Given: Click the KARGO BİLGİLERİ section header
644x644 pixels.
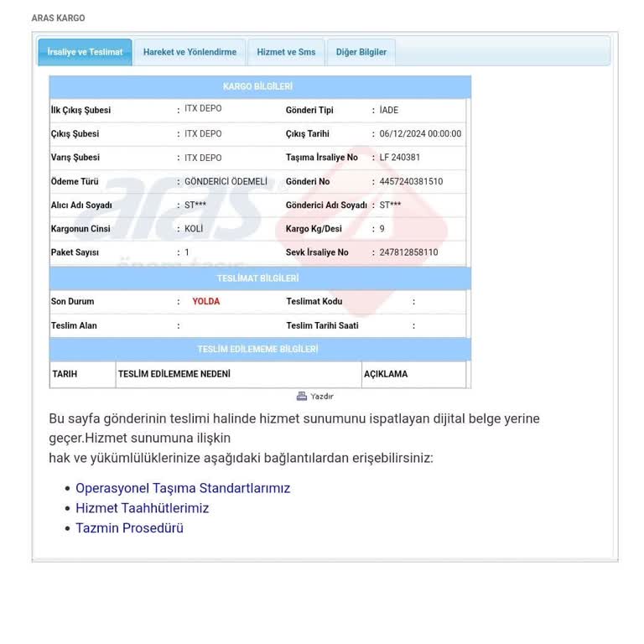Looking at the screenshot, I should coord(258,86).
